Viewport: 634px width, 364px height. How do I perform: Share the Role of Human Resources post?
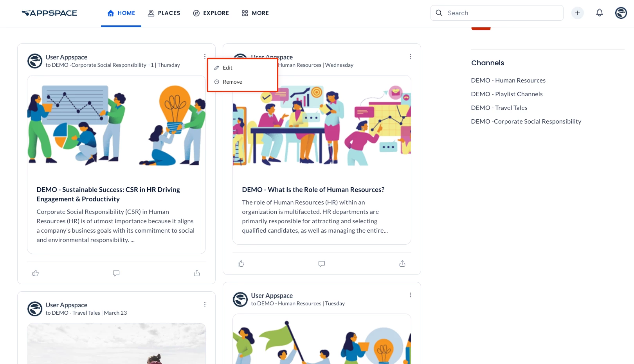[x=402, y=264]
